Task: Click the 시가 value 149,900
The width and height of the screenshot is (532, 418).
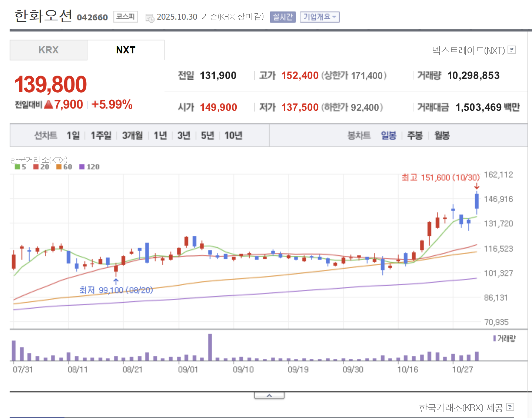Action: click(x=218, y=107)
